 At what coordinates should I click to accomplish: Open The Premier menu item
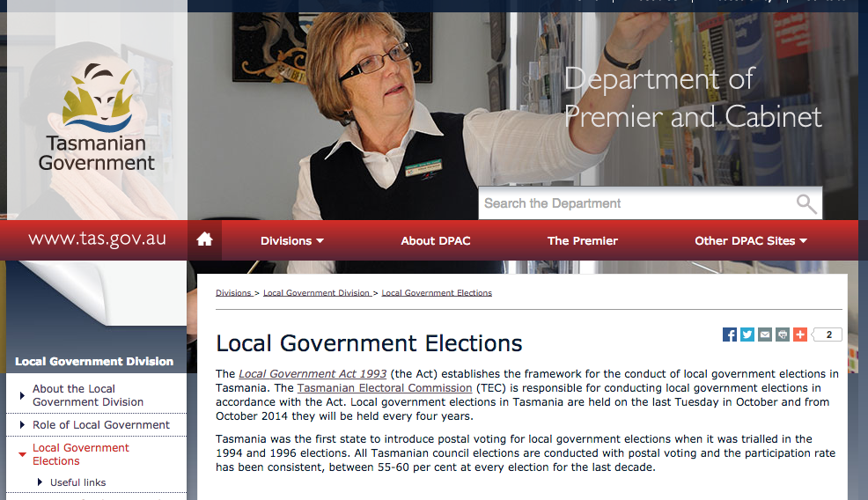(x=583, y=241)
